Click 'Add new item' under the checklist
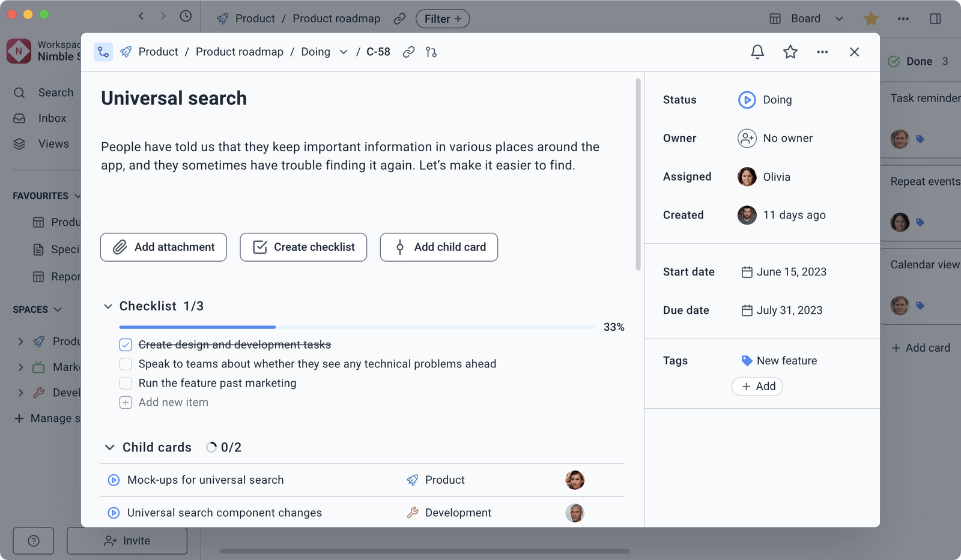This screenshot has width=961, height=560. point(173,402)
